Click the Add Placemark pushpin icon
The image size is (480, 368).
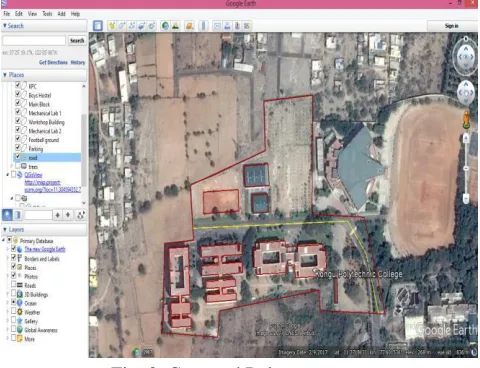click(x=112, y=26)
